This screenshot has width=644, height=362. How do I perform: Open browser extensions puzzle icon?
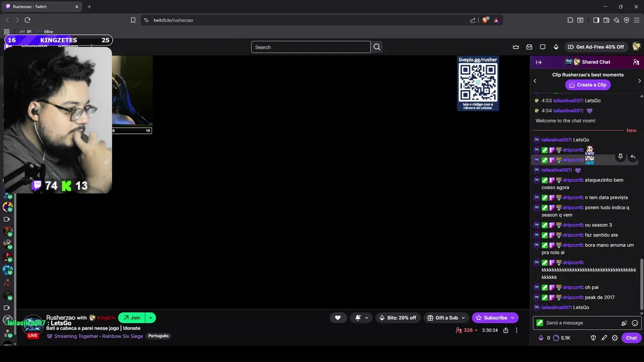570,20
